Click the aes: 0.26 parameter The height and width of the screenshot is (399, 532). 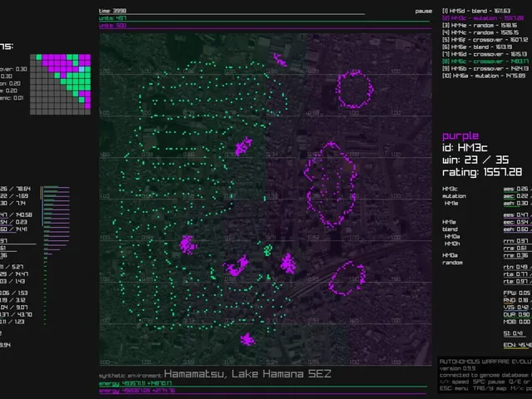[x=517, y=189]
